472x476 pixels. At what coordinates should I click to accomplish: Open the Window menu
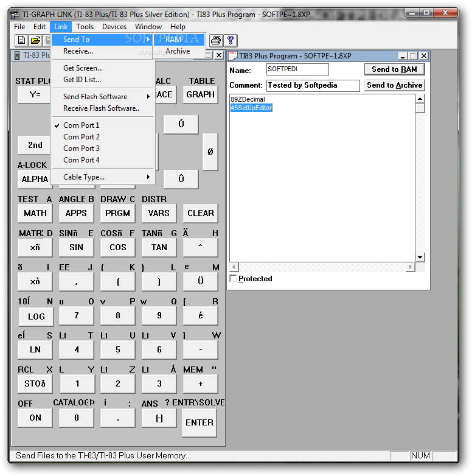pyautogui.click(x=148, y=27)
